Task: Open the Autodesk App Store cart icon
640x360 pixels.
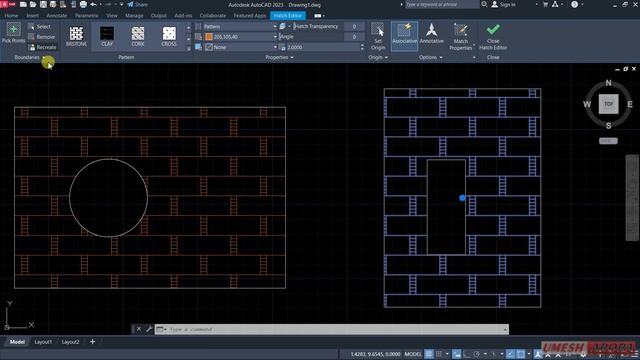Action: click(545, 4)
